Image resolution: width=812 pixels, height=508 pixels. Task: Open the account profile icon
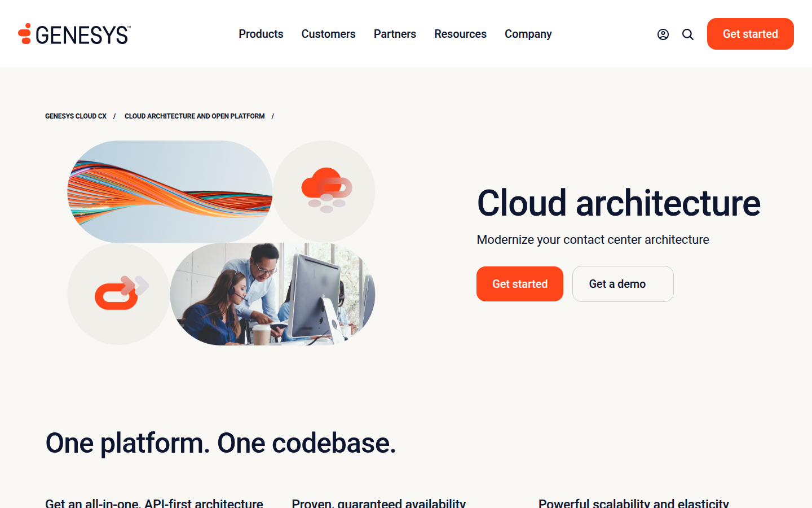pyautogui.click(x=663, y=34)
